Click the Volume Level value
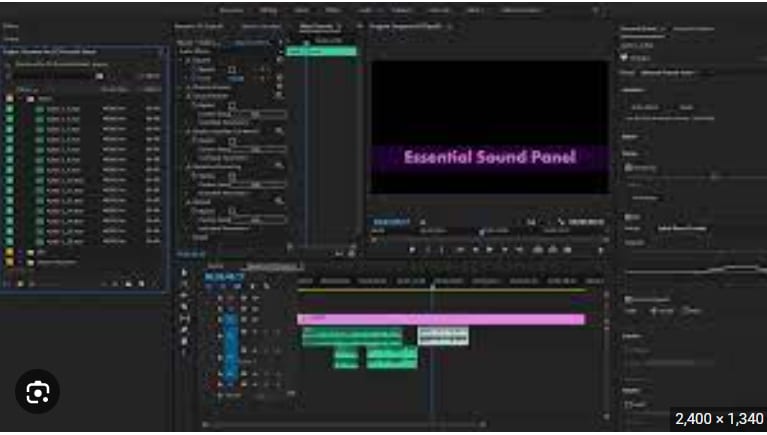 click(x=236, y=78)
